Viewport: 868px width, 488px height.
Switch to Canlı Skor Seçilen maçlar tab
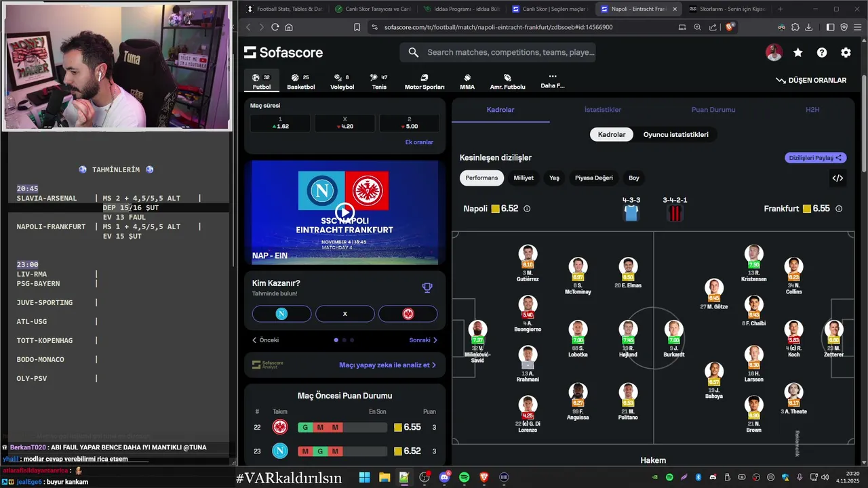[x=548, y=9]
